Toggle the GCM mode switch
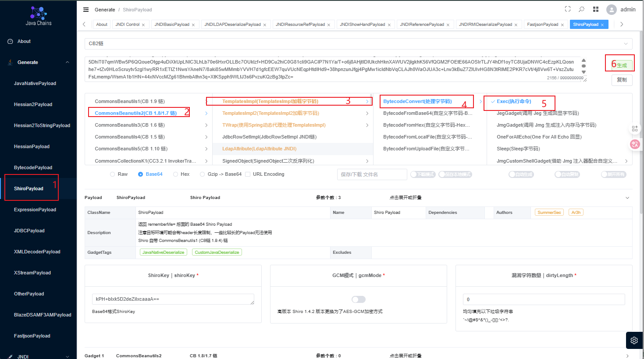Viewport: 644px width, 359px height. click(x=359, y=299)
